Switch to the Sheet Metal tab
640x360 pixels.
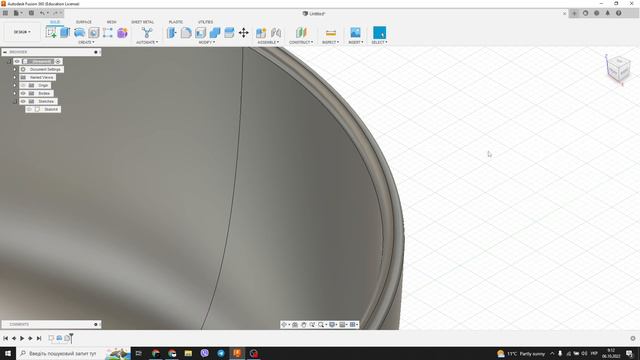point(142,22)
